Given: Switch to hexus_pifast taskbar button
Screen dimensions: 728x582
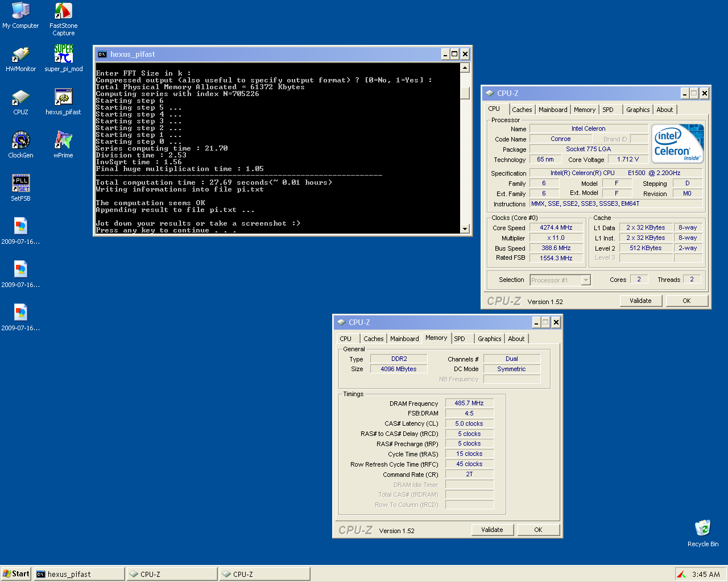Looking at the screenshot, I should (x=79, y=574).
